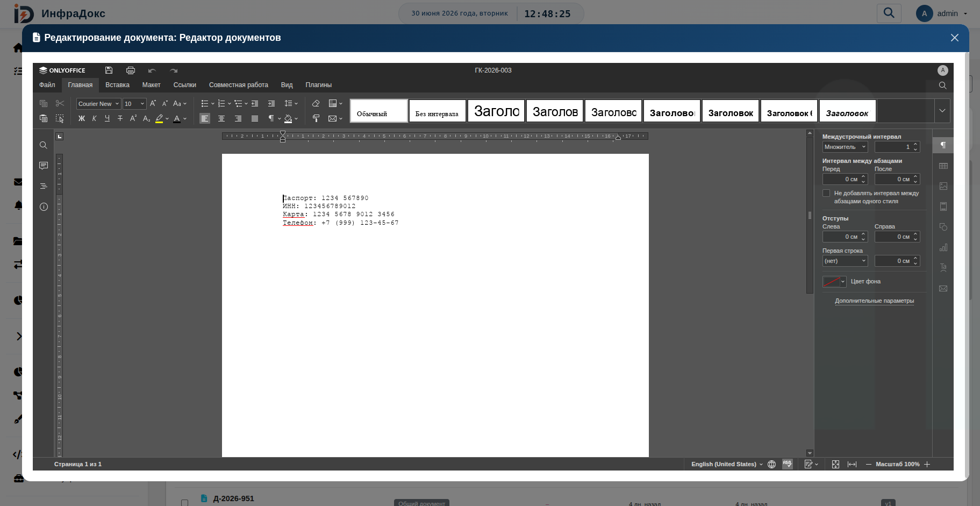The image size is (980, 506).
Task: Apply the Без интервала style
Action: click(x=437, y=111)
